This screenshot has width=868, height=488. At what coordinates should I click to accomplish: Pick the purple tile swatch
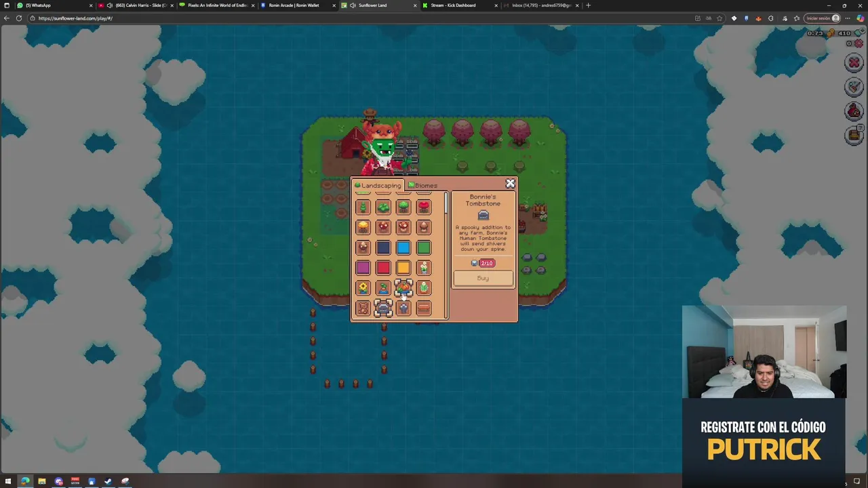pyautogui.click(x=363, y=268)
